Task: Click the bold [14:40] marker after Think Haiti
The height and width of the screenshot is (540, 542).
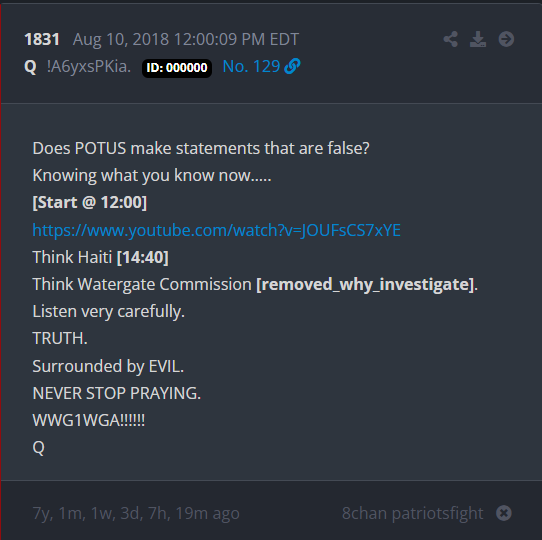Action: (x=143, y=258)
